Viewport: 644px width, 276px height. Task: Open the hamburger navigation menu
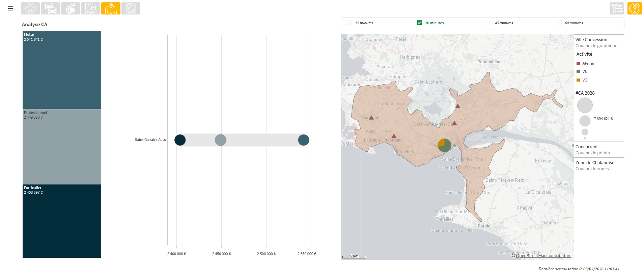(x=10, y=8)
